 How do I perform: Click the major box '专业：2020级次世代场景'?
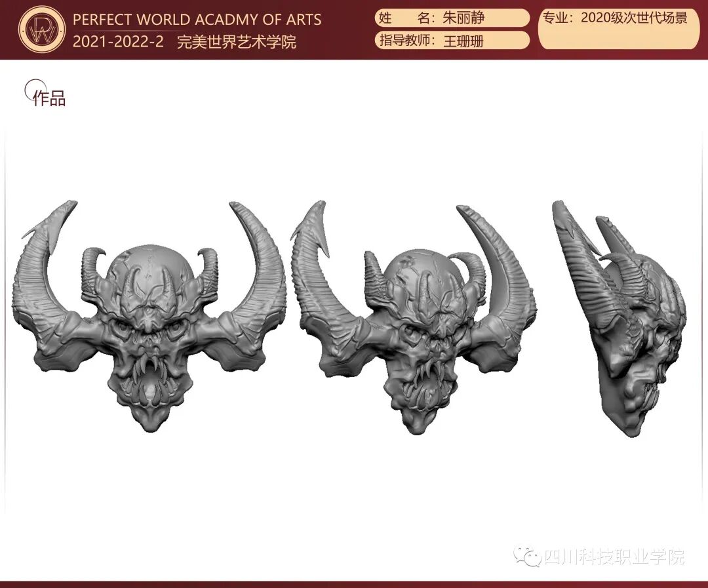pyautogui.click(x=619, y=29)
